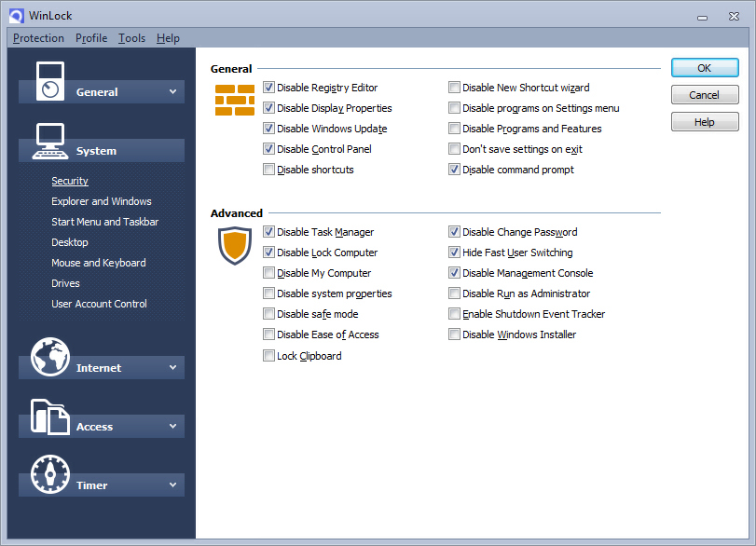Uncheck Disable Registry Editor checkbox
This screenshot has width=756, height=546.
tap(269, 88)
